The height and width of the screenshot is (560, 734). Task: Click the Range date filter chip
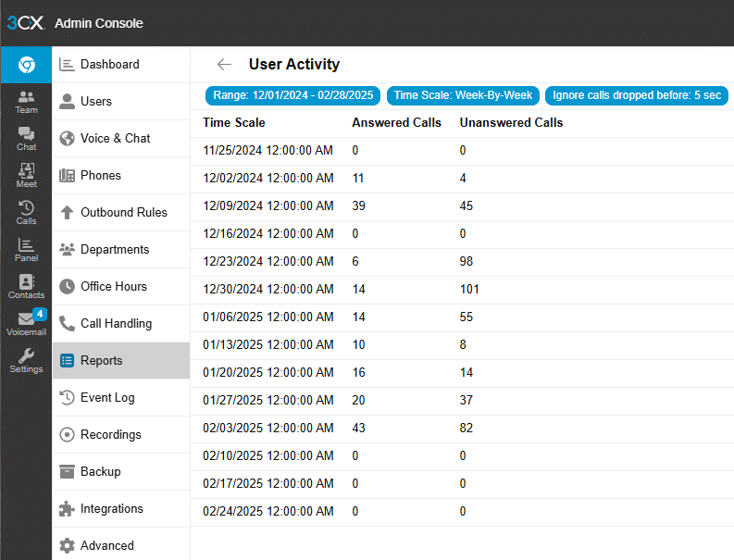tap(293, 95)
